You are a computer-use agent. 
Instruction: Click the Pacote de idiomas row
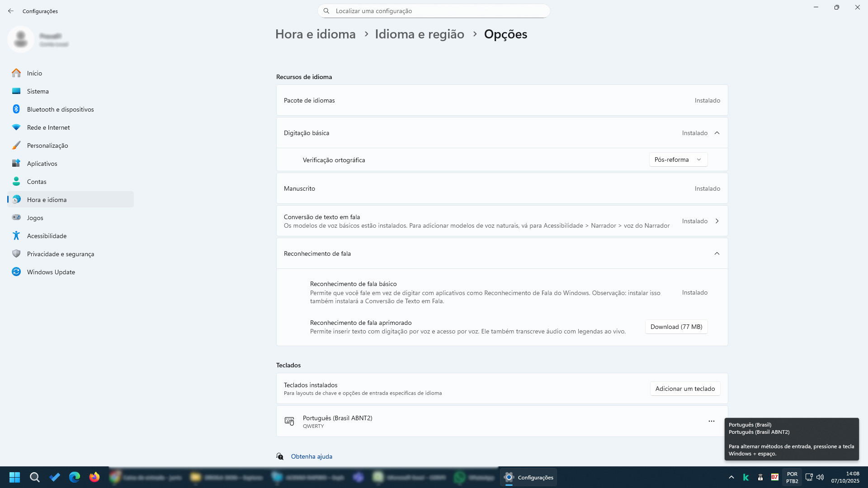[502, 100]
